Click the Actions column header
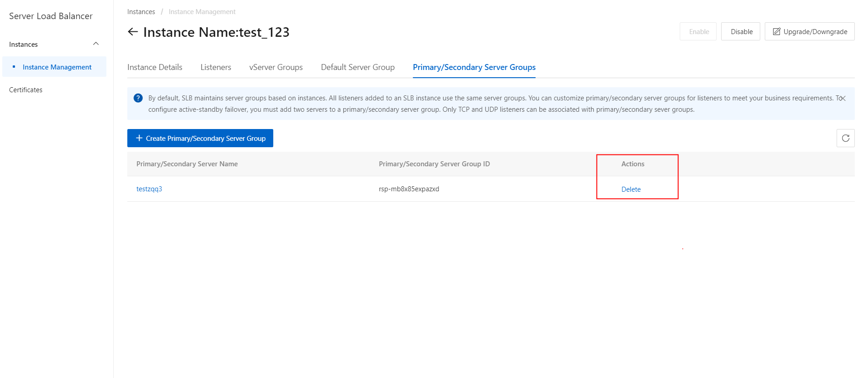The width and height of the screenshot is (868, 378). tap(633, 164)
